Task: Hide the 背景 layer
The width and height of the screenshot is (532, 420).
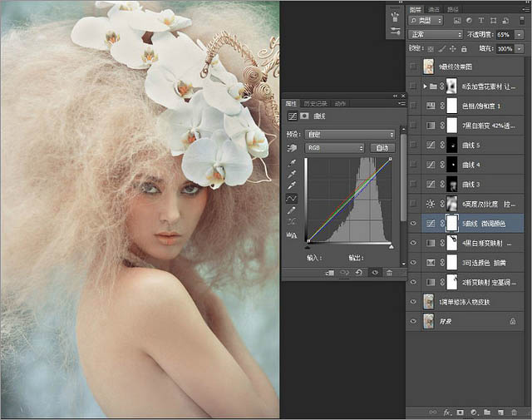Action: [414, 320]
